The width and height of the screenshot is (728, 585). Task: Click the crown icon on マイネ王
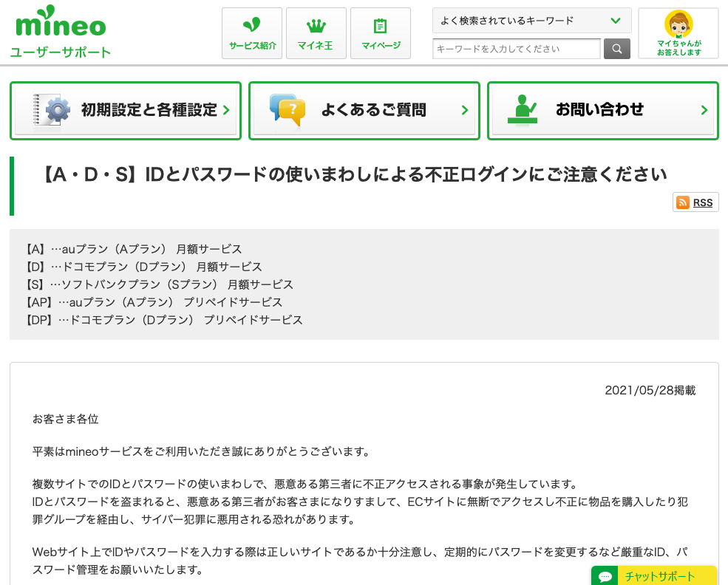click(316, 26)
